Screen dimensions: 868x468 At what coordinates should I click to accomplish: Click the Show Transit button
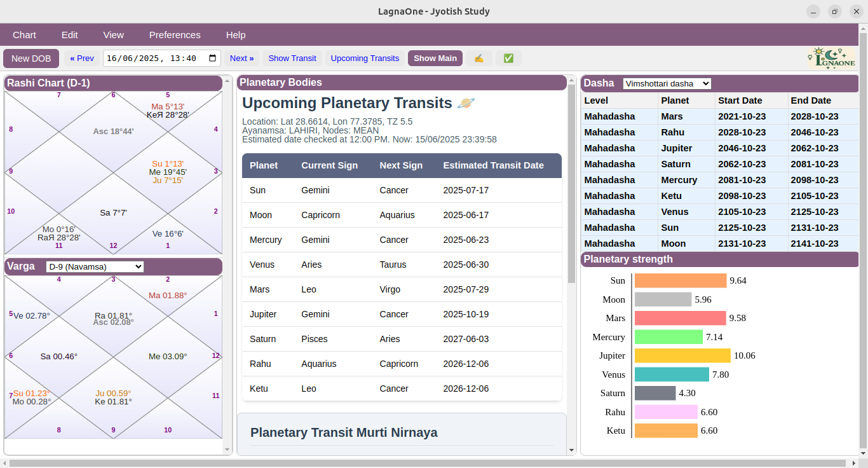click(x=292, y=59)
